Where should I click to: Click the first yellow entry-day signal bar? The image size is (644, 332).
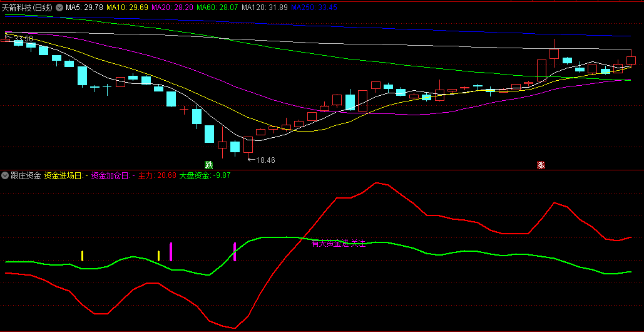[x=82, y=256]
